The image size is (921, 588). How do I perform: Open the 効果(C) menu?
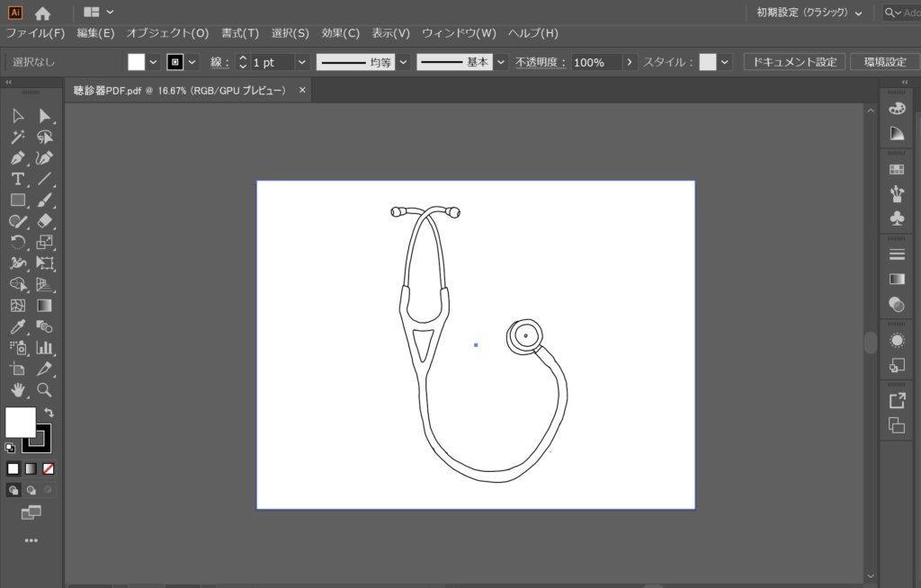coord(340,33)
